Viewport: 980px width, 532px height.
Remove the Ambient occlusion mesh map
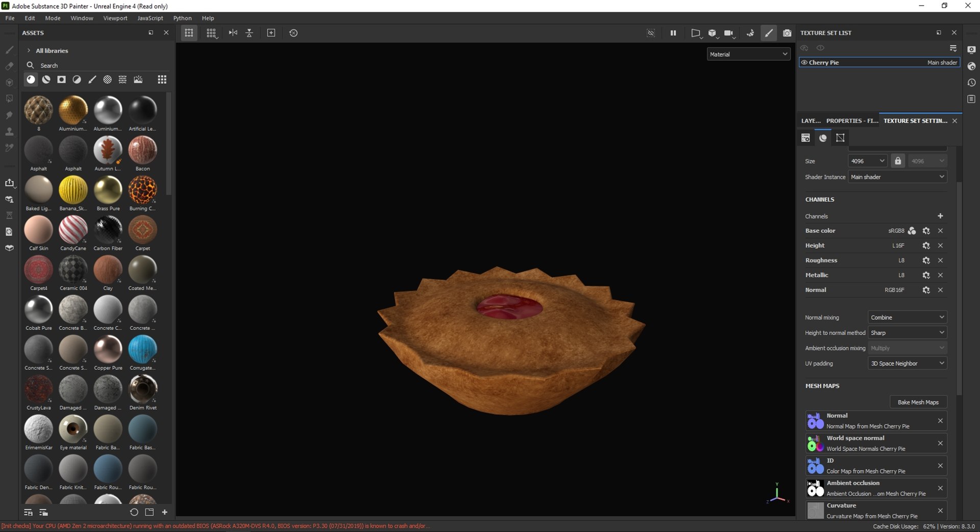tap(940, 488)
